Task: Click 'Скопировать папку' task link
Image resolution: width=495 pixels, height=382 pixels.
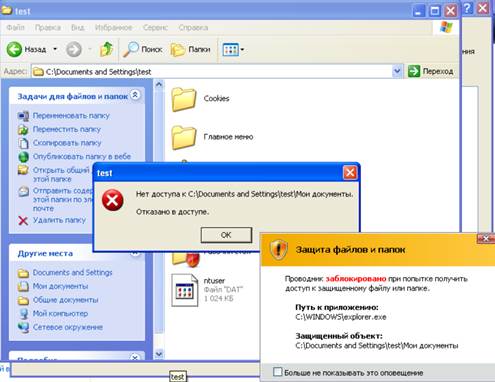Action: click(x=67, y=143)
